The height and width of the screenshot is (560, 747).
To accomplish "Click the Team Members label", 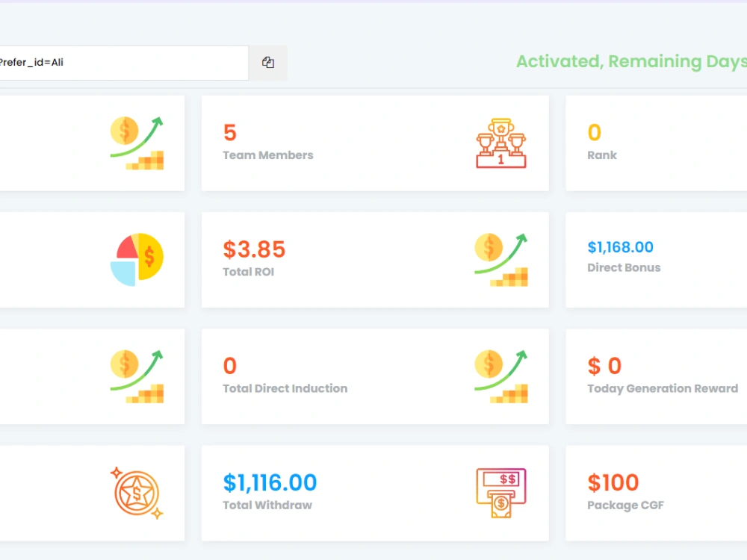I will [267, 155].
